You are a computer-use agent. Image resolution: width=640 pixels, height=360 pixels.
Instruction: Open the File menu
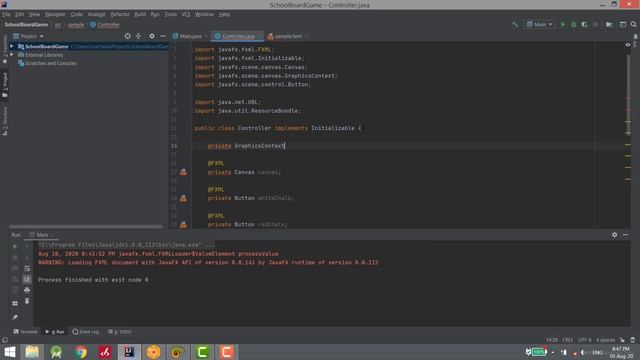point(6,14)
